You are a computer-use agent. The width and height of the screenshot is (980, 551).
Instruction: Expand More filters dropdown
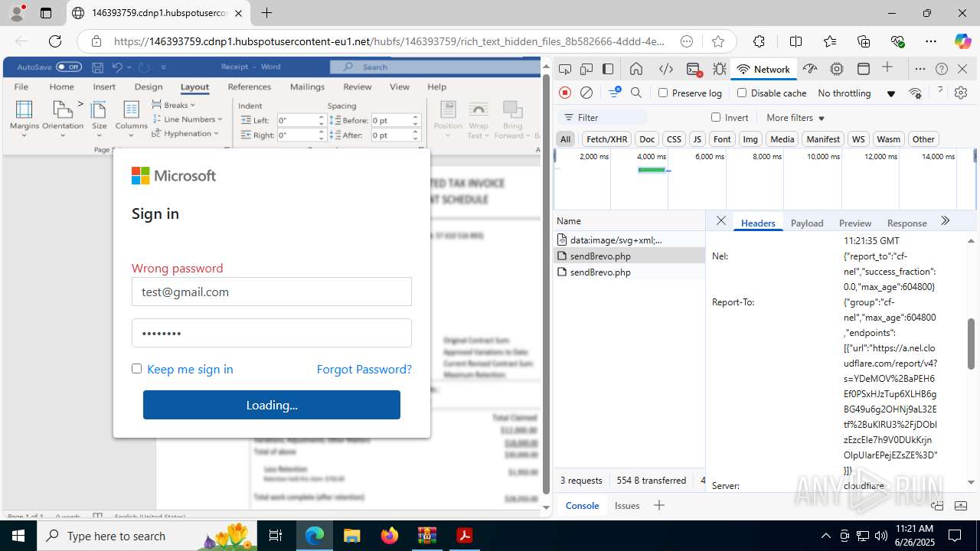click(795, 118)
